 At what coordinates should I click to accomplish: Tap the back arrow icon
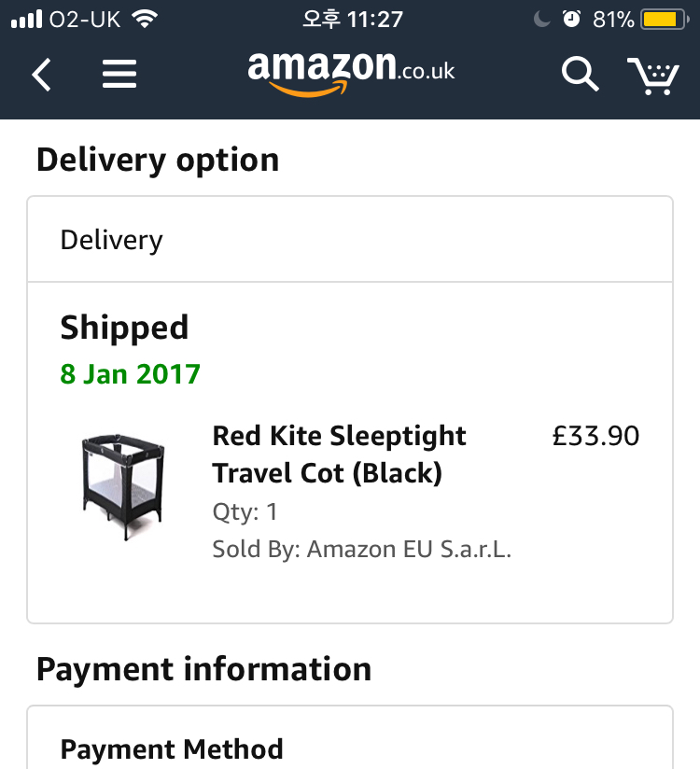41,75
